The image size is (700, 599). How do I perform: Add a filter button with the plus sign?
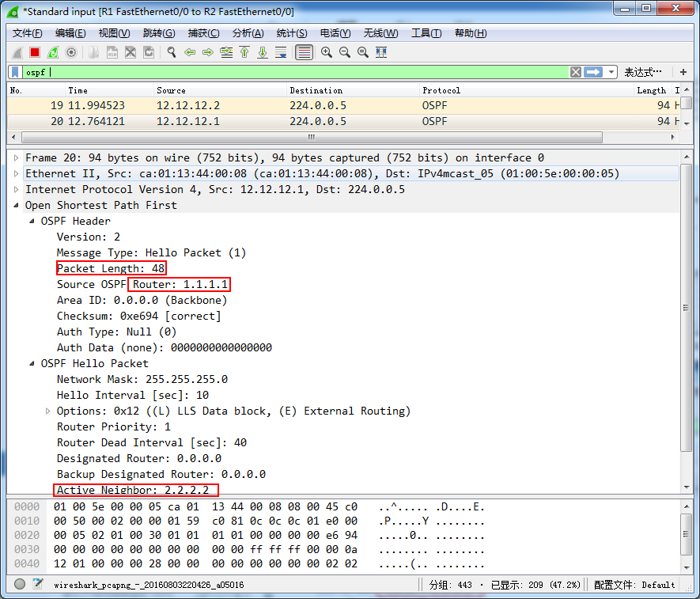pyautogui.click(x=683, y=72)
